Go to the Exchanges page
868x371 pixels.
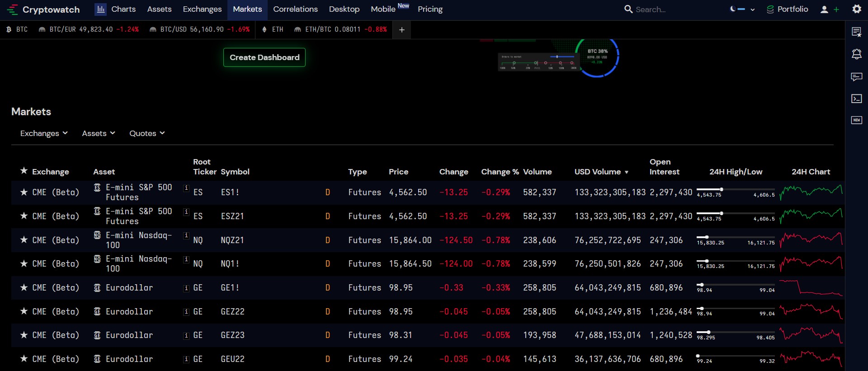tap(202, 9)
